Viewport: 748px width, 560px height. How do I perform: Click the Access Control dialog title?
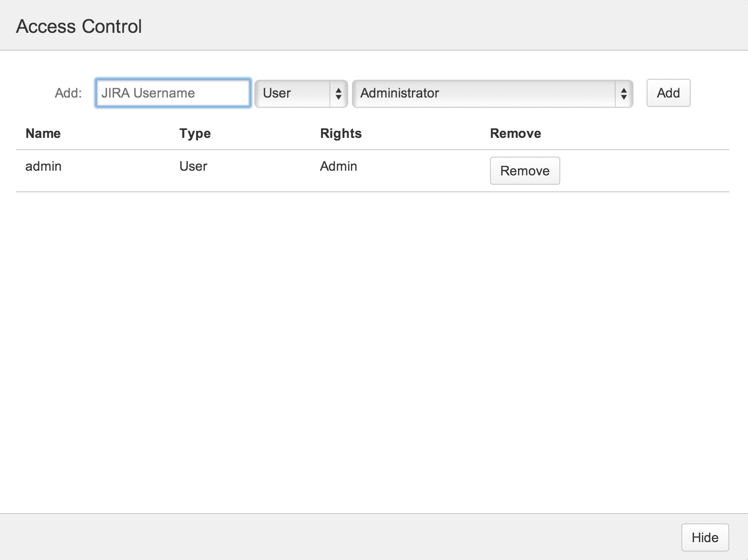click(x=79, y=27)
